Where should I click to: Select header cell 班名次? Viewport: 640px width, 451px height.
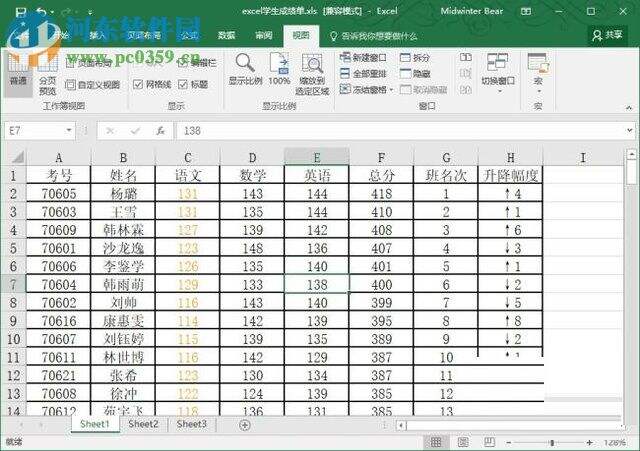[x=446, y=175]
